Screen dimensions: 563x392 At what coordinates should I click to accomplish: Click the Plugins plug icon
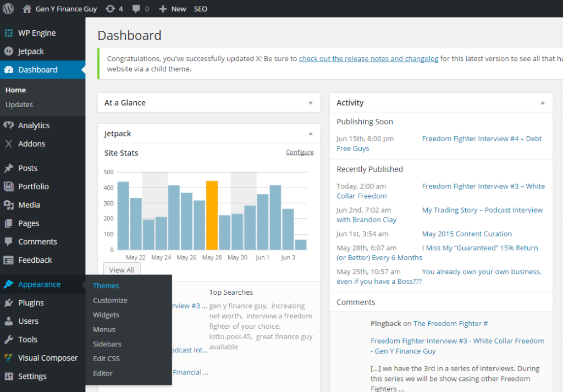coord(9,302)
